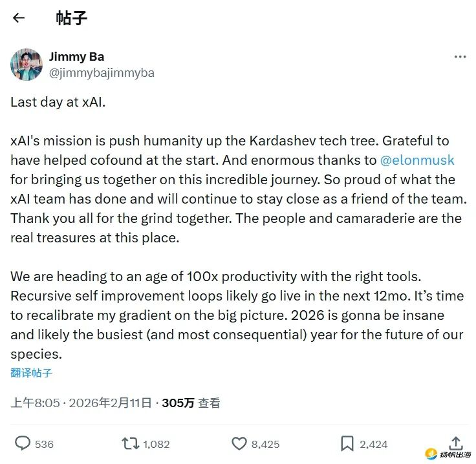Viewport: 476px width, 464px height.
Task: Click the 305万 查看 view count
Action: 191,403
